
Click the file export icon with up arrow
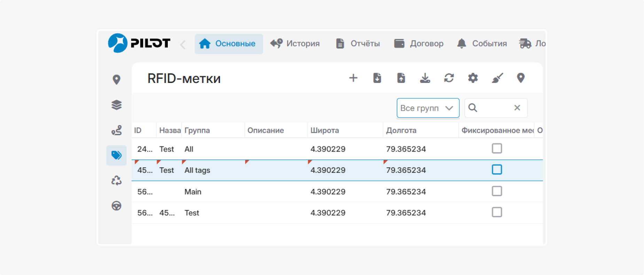pyautogui.click(x=401, y=78)
